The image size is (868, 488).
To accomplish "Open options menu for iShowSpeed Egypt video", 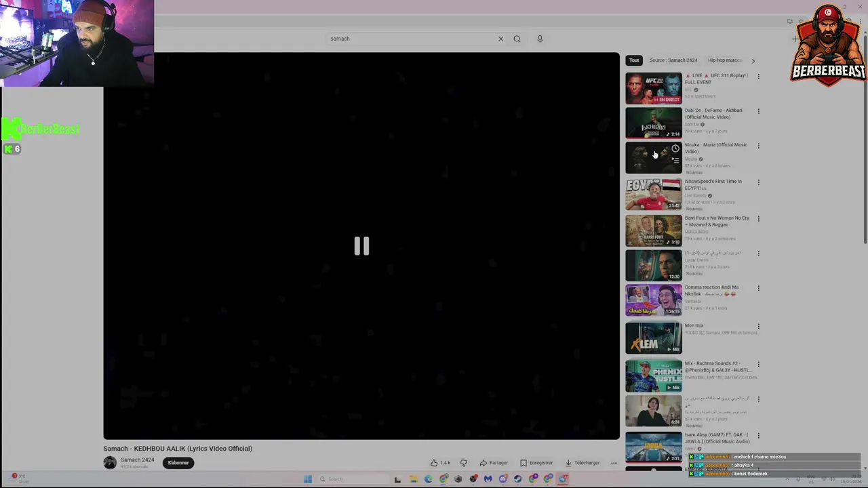I will tap(758, 182).
